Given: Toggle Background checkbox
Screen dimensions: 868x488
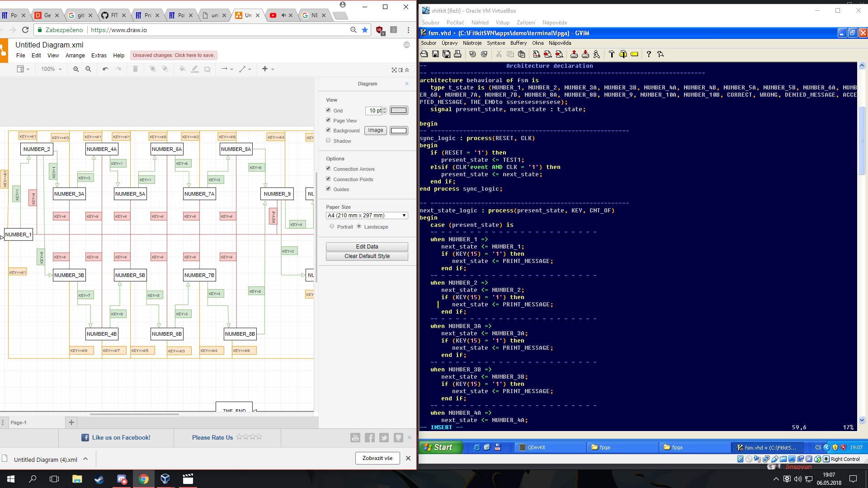Looking at the screenshot, I should pyautogui.click(x=328, y=130).
